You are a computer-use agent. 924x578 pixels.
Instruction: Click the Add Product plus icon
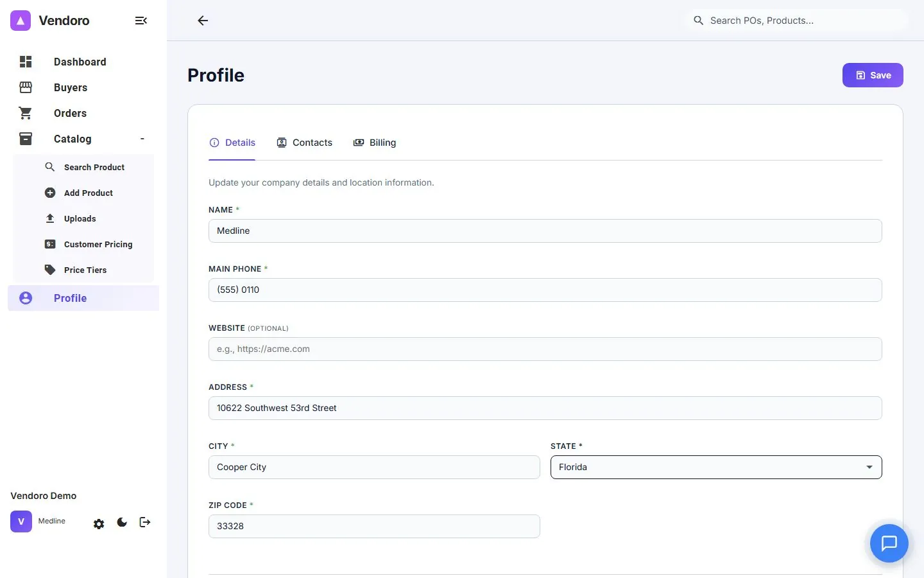click(x=50, y=193)
